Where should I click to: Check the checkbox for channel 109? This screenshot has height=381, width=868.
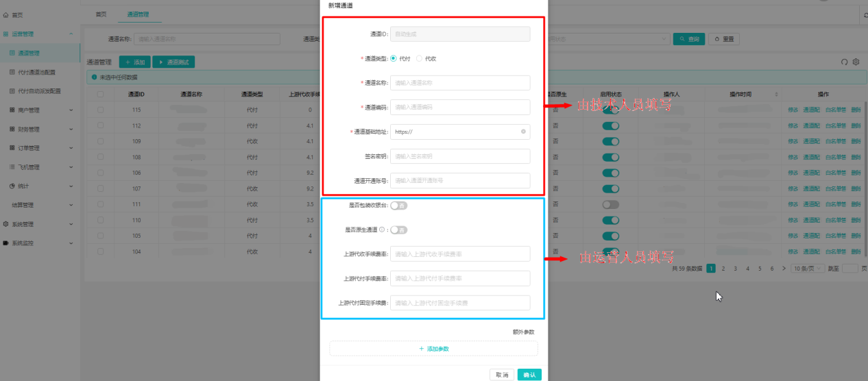(x=100, y=141)
